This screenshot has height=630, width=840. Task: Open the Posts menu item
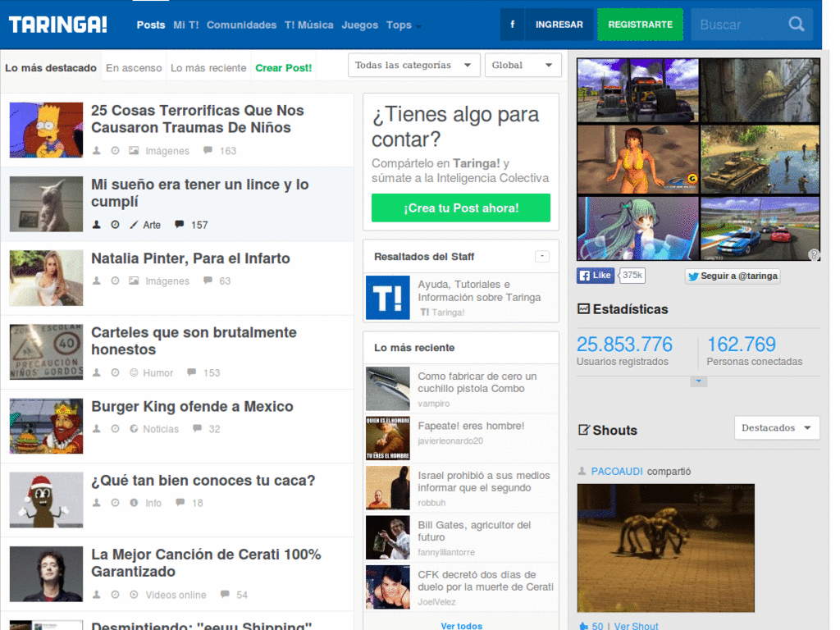151,25
